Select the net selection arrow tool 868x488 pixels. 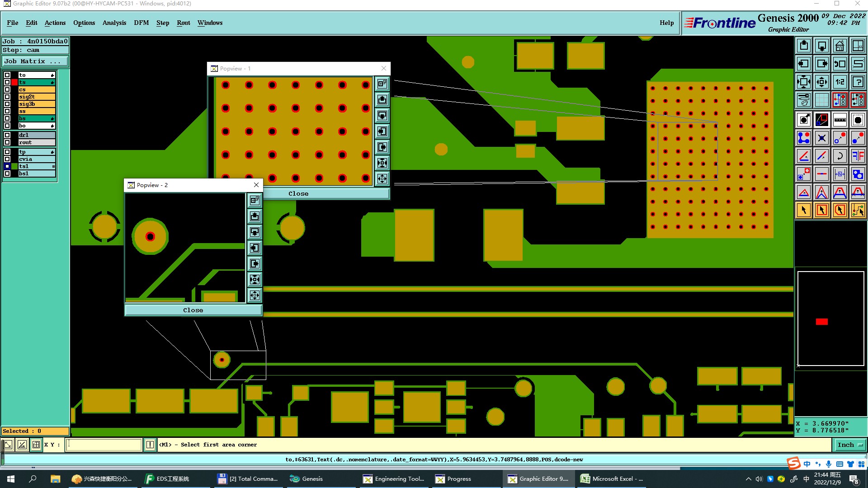[858, 210]
